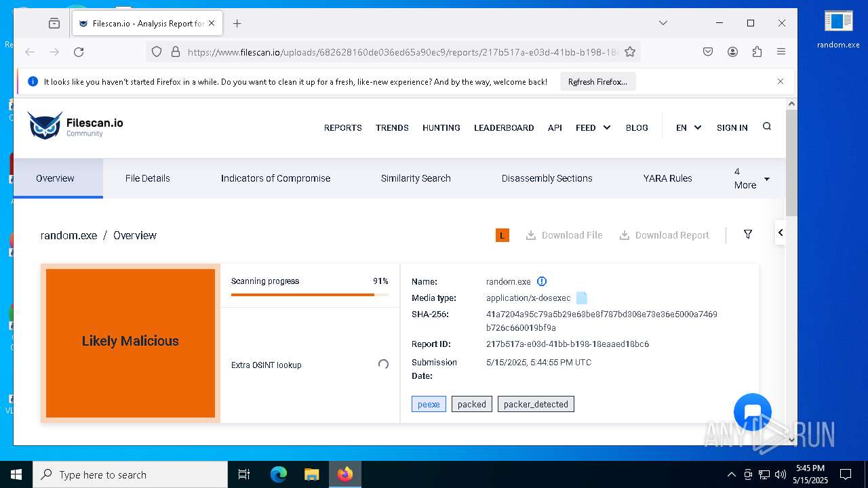Open a new browser tab

pyautogui.click(x=237, y=23)
